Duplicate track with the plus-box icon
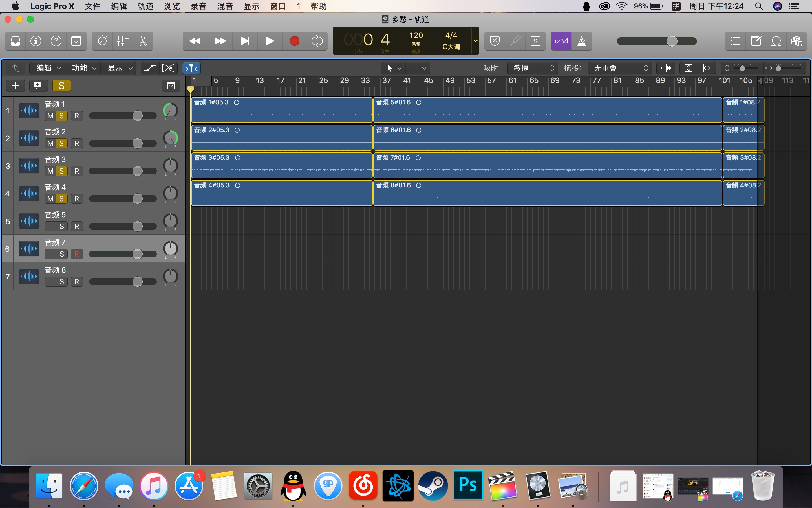This screenshot has height=508, width=812. point(39,86)
